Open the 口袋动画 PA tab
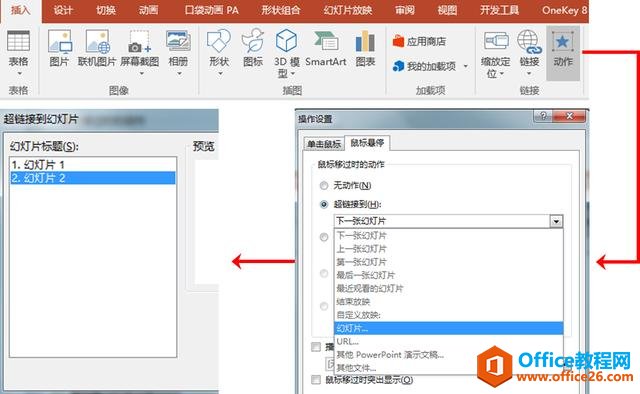Screen dimensions: 640x394 tap(211, 10)
